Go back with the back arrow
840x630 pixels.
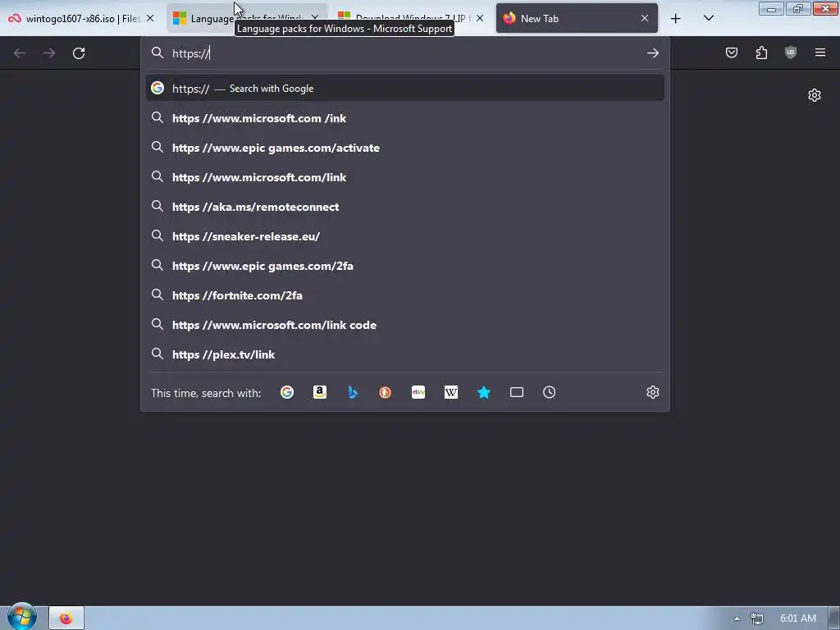coord(20,53)
